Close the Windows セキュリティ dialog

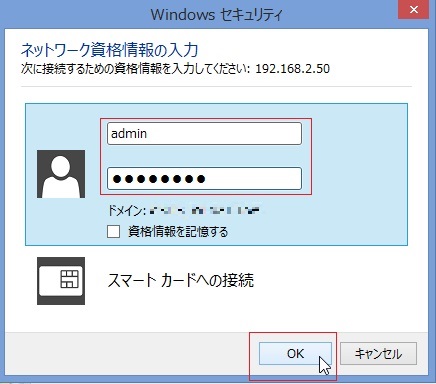click(x=414, y=10)
